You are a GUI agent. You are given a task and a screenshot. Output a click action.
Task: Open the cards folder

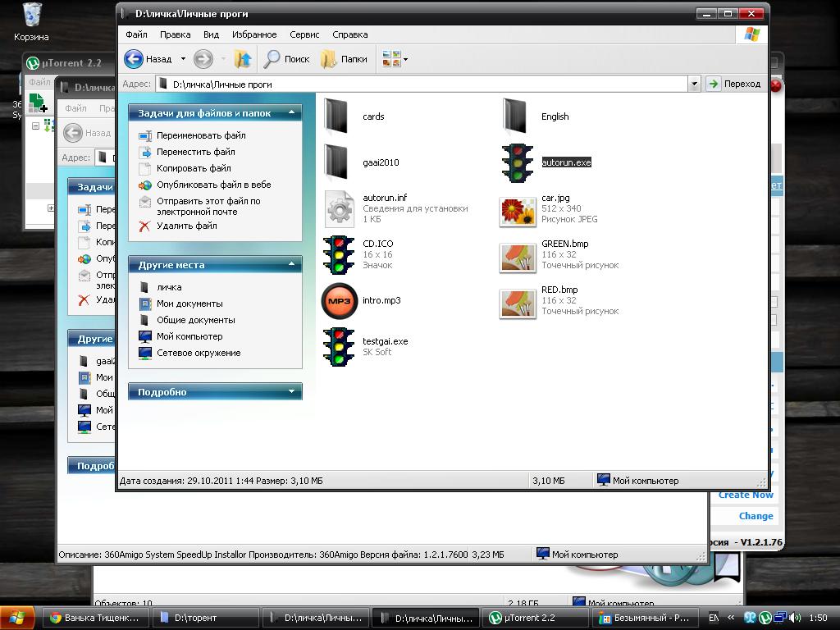click(339, 116)
